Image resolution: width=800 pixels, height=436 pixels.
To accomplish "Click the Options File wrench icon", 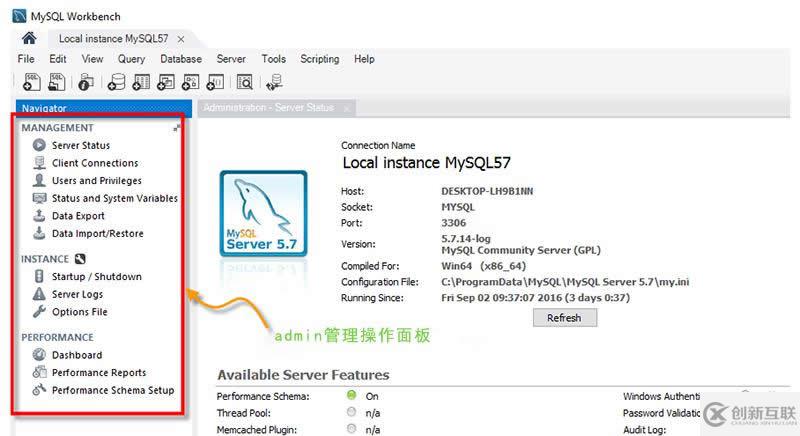I will 39,311.
